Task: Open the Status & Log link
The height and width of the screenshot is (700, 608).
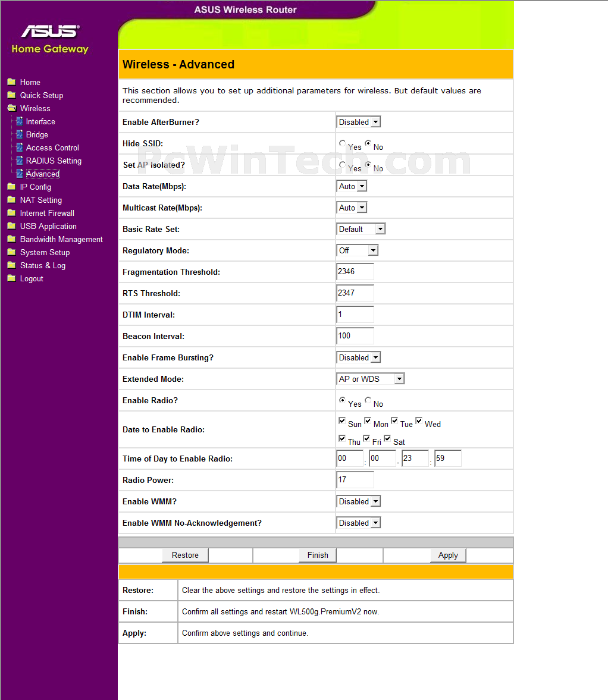Action: [43, 266]
